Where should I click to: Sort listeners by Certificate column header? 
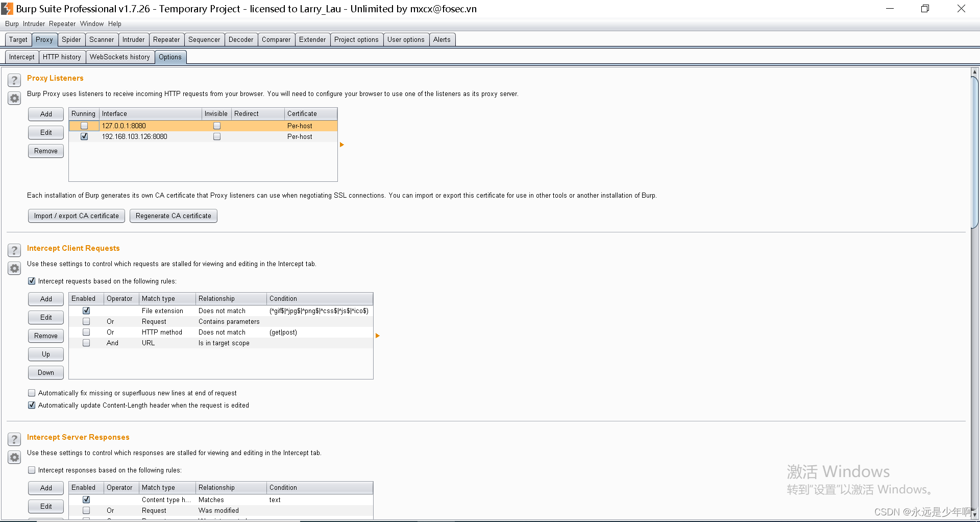point(311,113)
